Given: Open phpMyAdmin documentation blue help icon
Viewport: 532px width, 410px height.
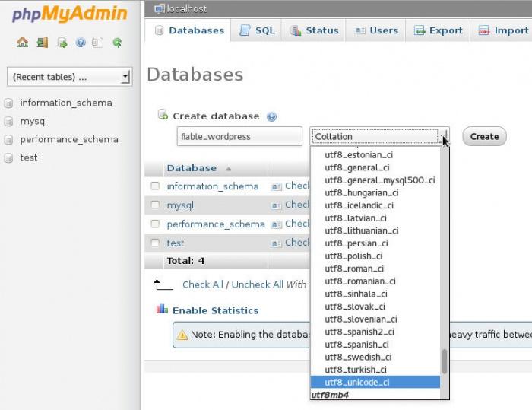Looking at the screenshot, I should (81, 43).
